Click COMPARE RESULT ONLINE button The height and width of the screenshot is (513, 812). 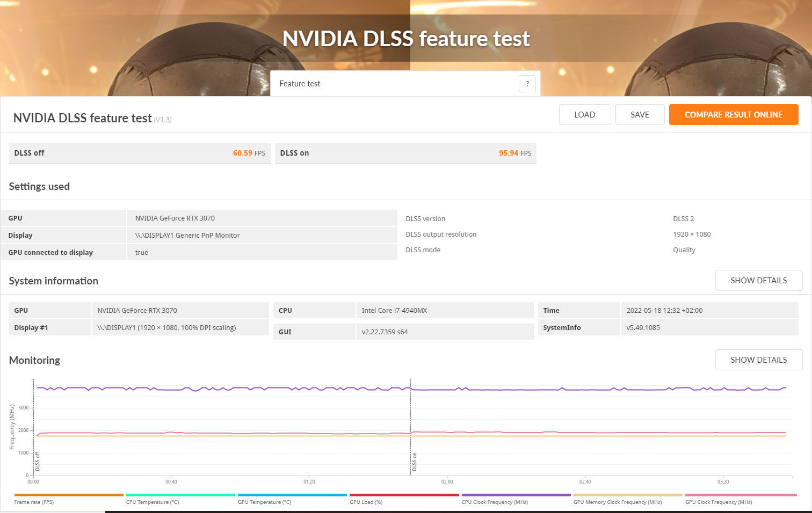734,115
